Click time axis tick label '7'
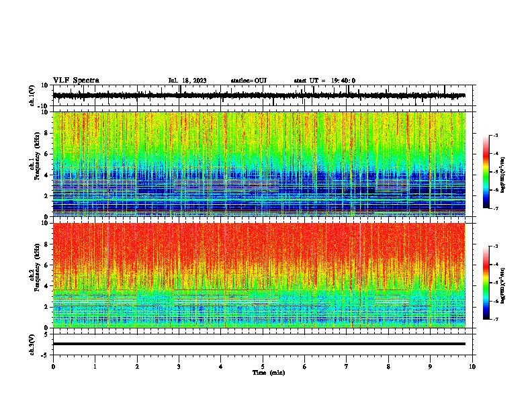 pos(347,367)
